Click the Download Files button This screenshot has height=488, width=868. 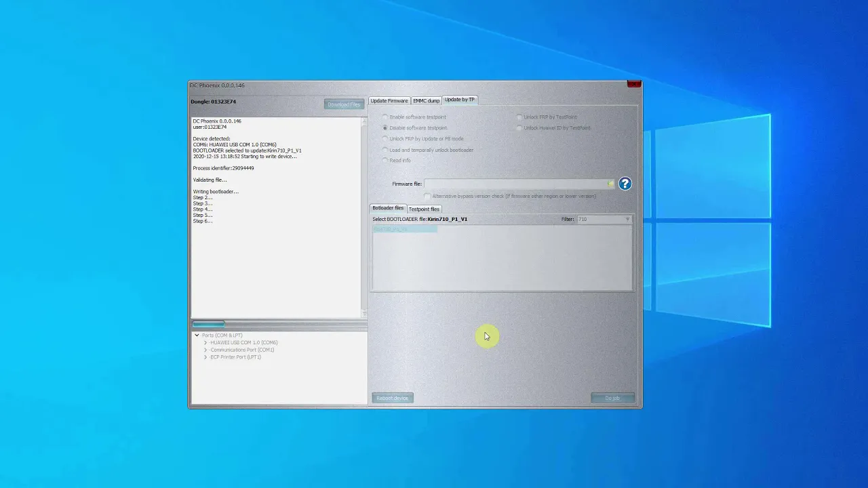[344, 104]
